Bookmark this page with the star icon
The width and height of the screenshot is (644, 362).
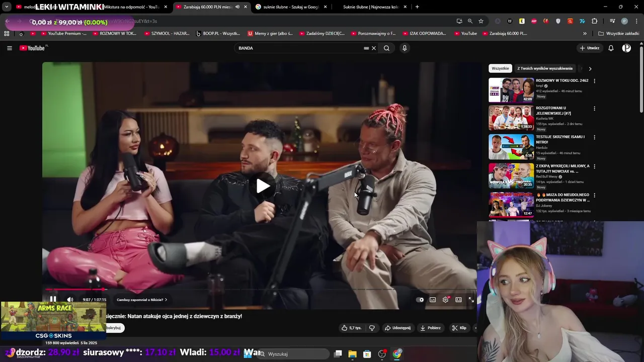click(x=481, y=21)
